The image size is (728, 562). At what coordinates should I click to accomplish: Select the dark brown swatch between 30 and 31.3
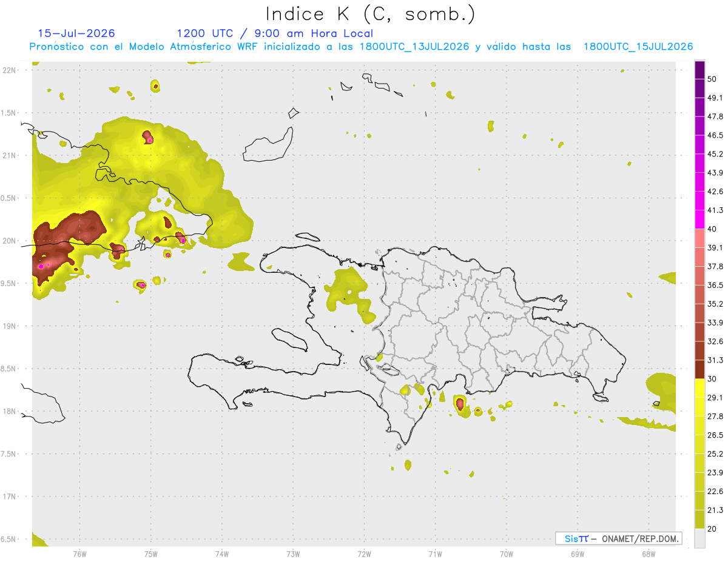[700, 369]
